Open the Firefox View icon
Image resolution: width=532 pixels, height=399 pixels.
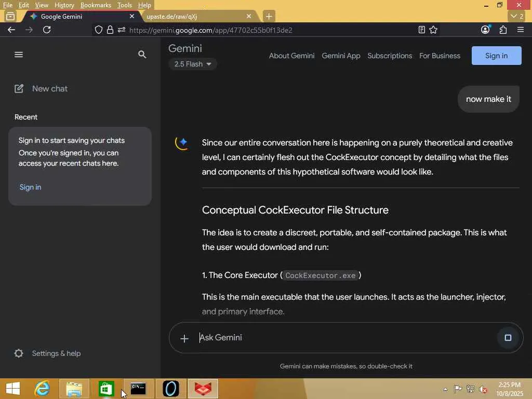[x=10, y=16]
